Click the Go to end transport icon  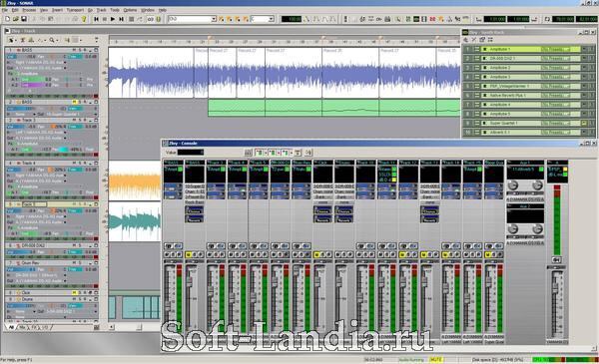point(121,19)
